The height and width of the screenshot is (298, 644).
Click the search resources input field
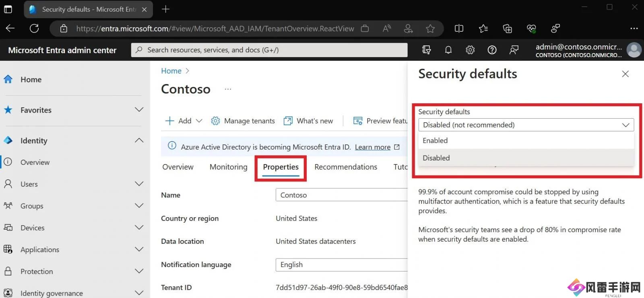pyautogui.click(x=269, y=50)
